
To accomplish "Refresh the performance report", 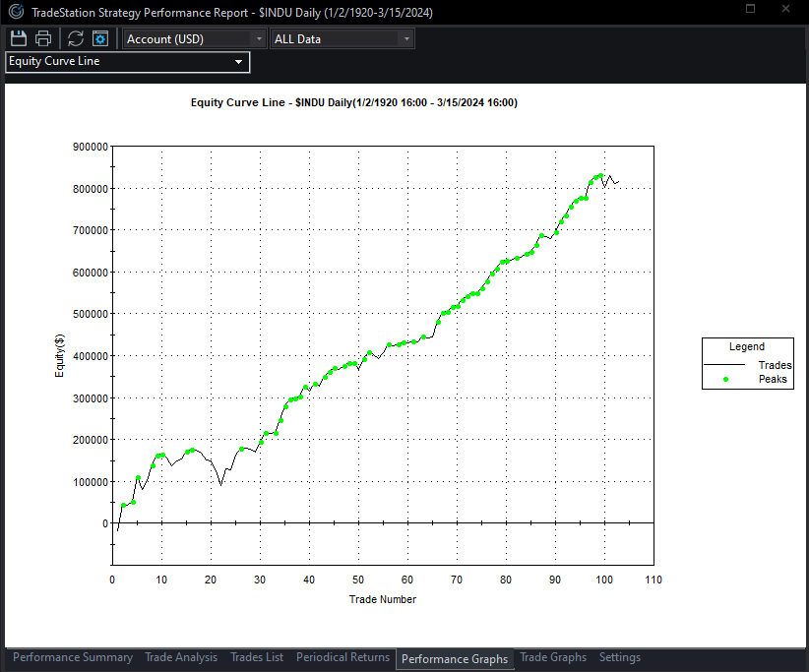I will tap(76, 38).
